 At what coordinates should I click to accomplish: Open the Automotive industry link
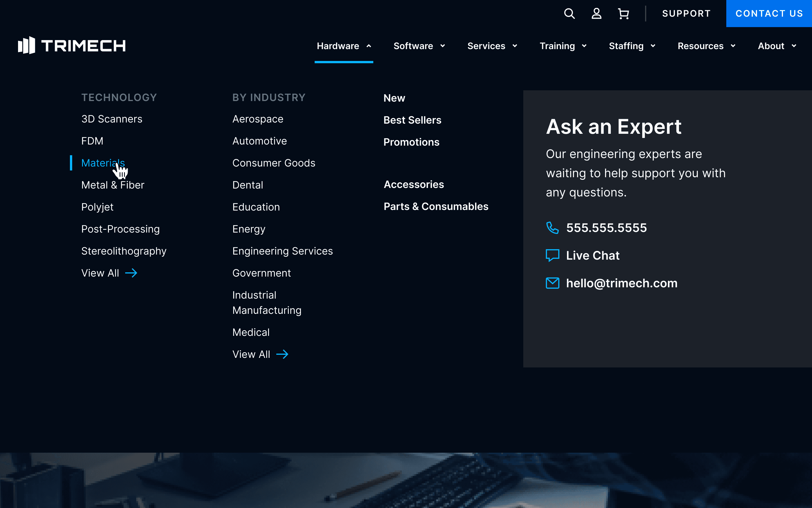pyautogui.click(x=260, y=141)
